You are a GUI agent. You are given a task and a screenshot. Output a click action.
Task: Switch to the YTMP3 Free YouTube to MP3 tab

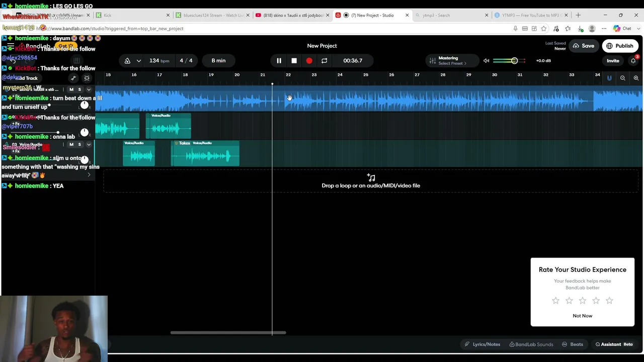pos(531,15)
